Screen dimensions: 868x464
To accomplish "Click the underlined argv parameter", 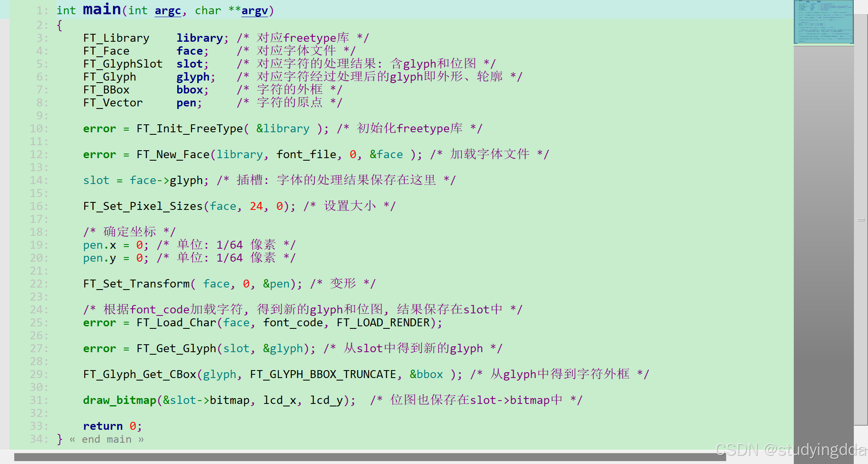I will (254, 11).
